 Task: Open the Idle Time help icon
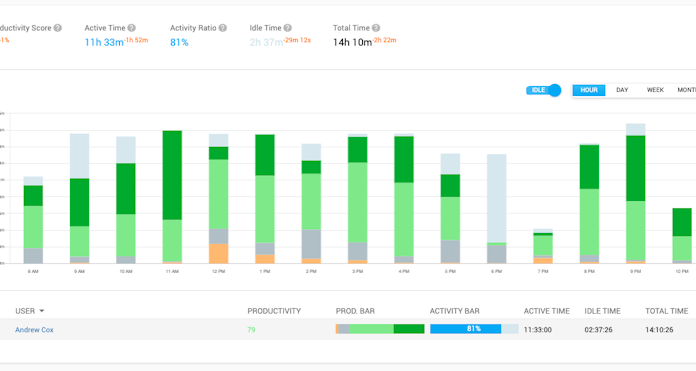[x=288, y=28]
